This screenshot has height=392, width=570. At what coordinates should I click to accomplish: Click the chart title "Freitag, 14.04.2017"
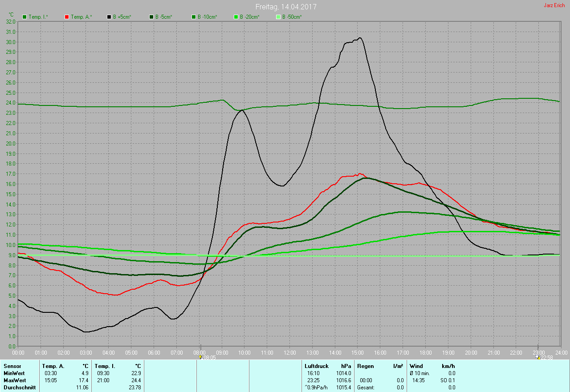[x=286, y=7]
